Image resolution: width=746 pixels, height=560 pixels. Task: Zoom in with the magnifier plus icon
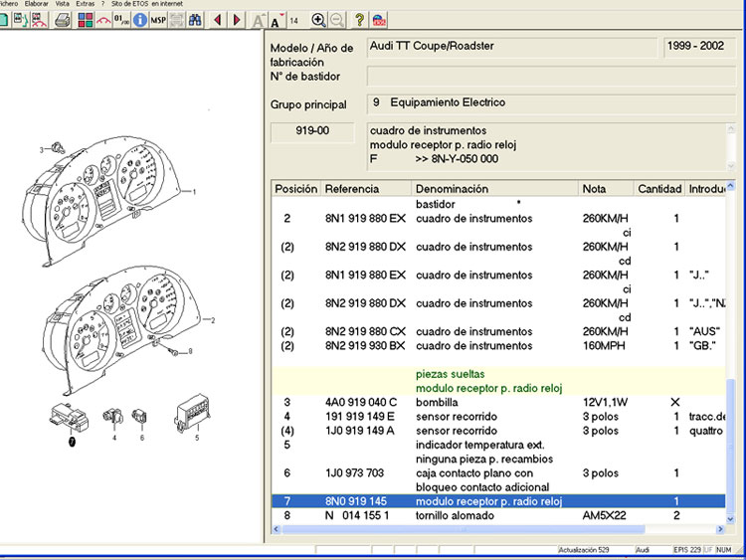coord(318,20)
